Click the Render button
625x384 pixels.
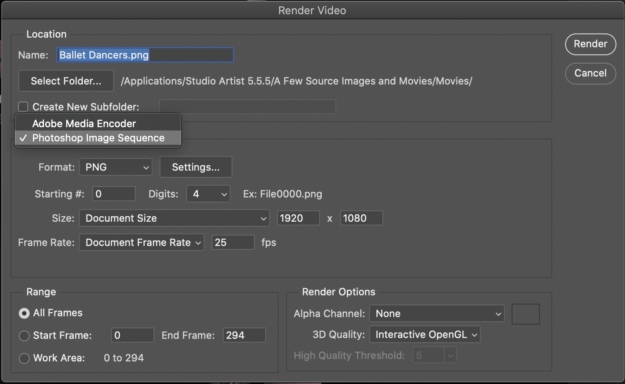590,44
